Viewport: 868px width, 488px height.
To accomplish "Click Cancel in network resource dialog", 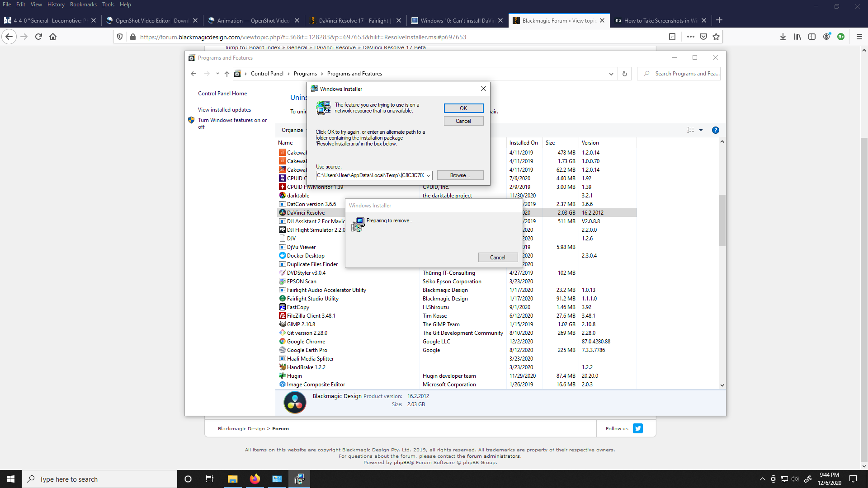I will (x=463, y=121).
